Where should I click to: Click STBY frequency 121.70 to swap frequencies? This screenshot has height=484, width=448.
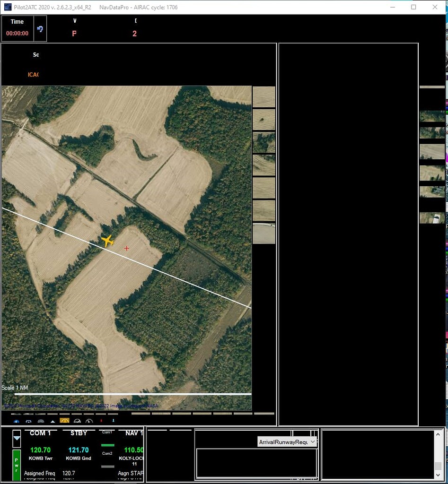pyautogui.click(x=79, y=450)
